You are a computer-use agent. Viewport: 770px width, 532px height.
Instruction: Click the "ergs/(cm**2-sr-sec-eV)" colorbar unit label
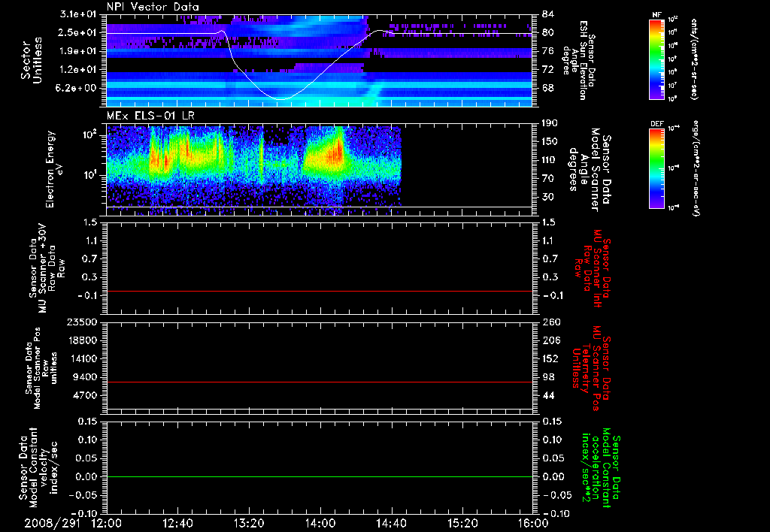[696, 168]
